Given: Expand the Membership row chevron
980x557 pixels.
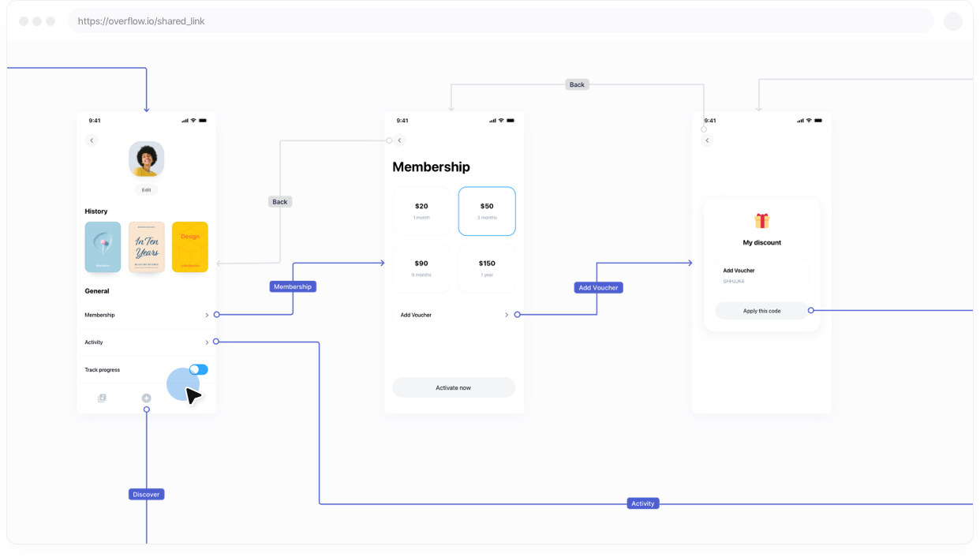Looking at the screenshot, I should point(207,315).
